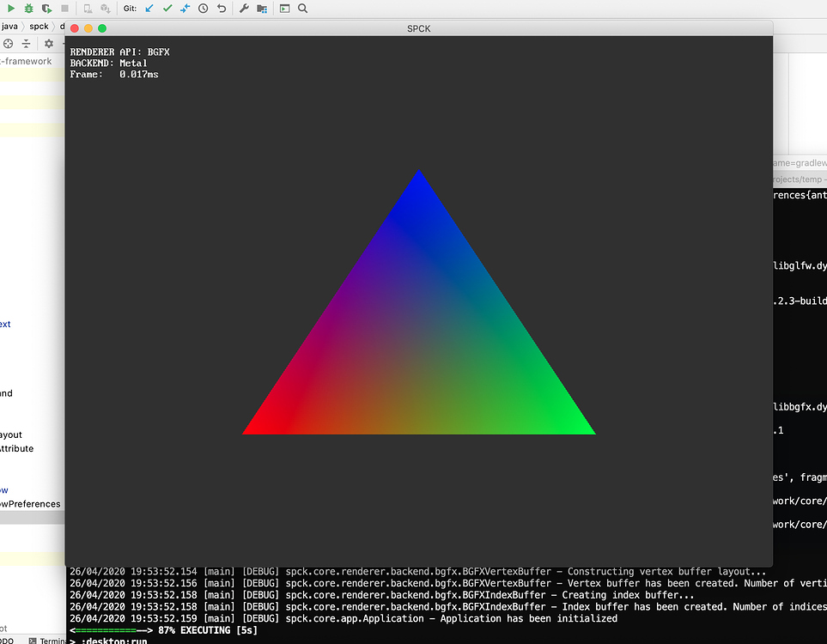Toggle rollback with the undo arrow icon

(x=222, y=9)
